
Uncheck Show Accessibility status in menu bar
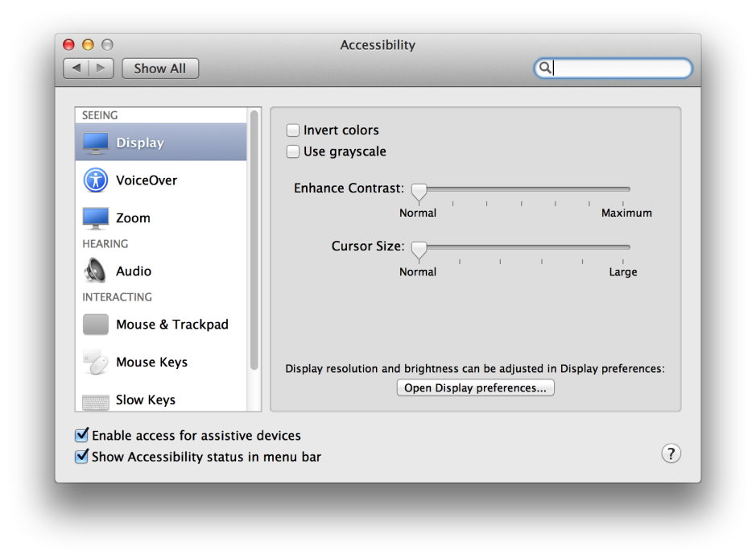click(81, 457)
